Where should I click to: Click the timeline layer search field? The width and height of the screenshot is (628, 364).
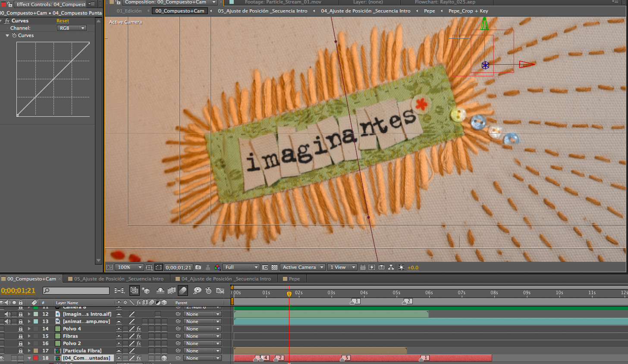tap(76, 291)
